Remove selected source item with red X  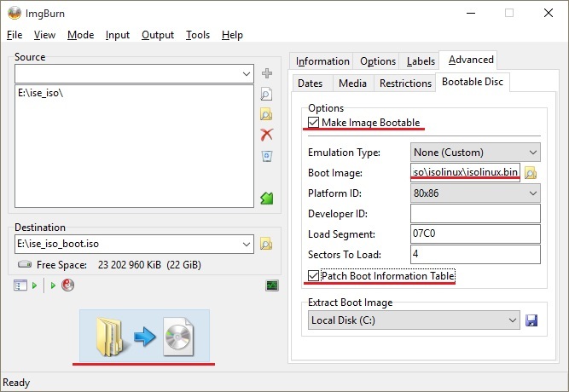(x=267, y=135)
